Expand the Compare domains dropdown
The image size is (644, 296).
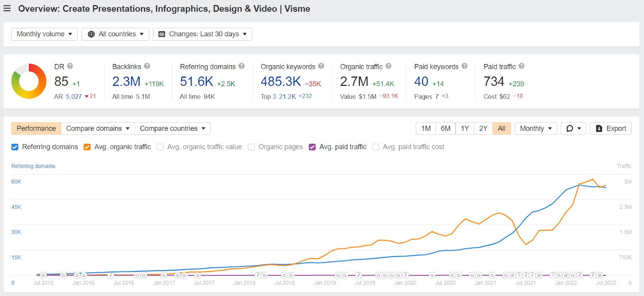click(98, 128)
